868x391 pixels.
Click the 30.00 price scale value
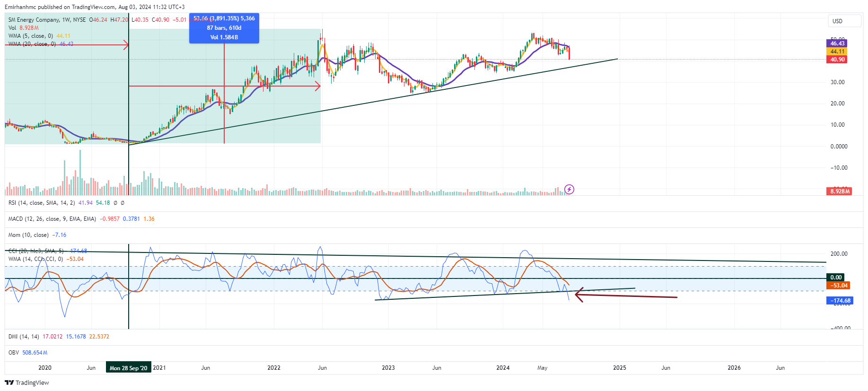(x=838, y=82)
